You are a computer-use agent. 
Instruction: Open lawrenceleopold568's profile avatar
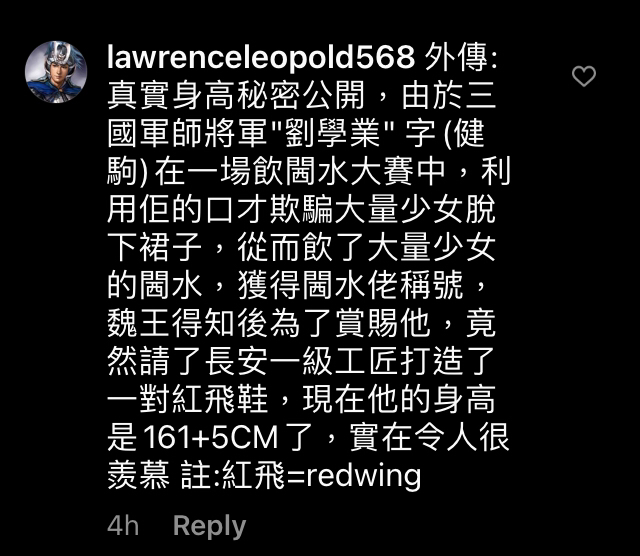click(x=56, y=72)
